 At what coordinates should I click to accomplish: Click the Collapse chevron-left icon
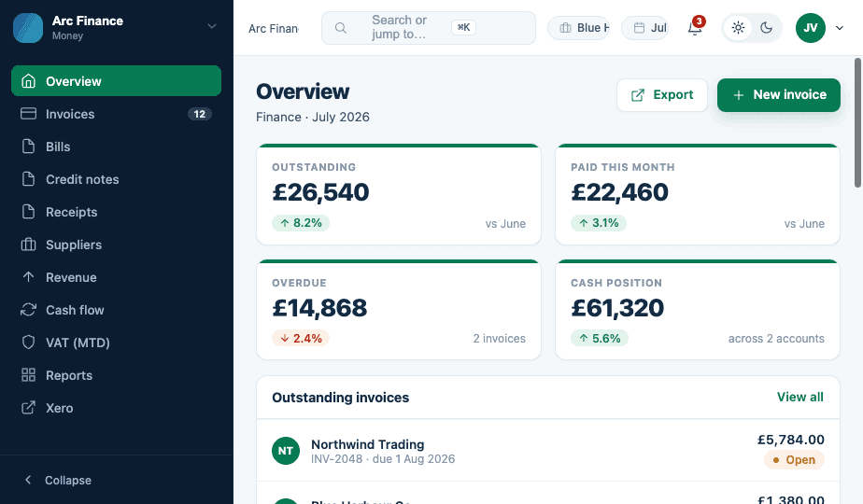tap(28, 480)
